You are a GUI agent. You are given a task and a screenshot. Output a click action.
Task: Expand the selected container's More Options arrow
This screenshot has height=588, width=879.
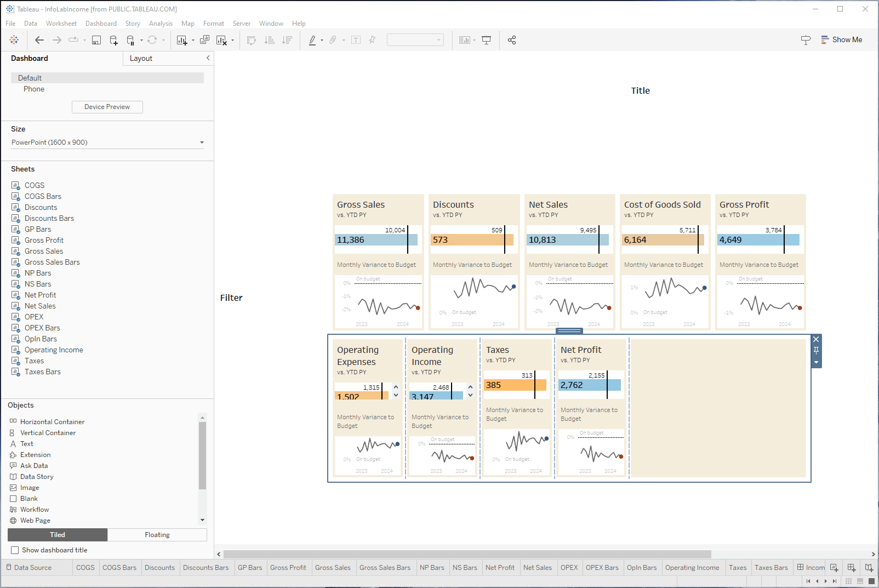click(x=816, y=362)
